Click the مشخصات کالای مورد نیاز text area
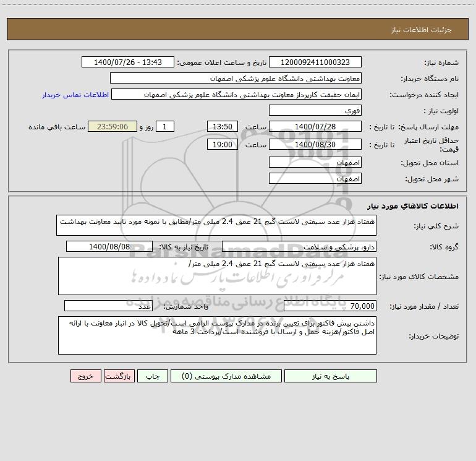476x461 pixels. click(x=217, y=276)
